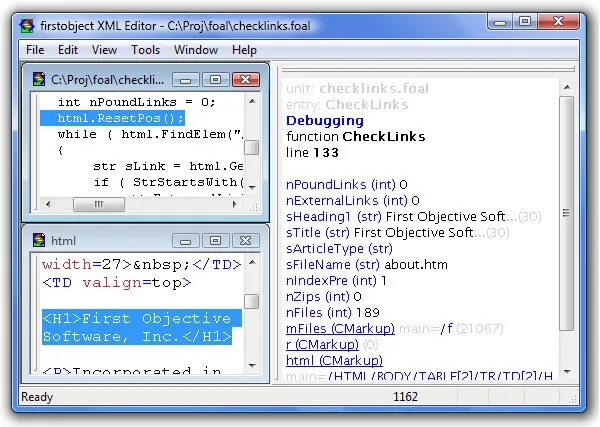Image resolution: width=600 pixels, height=427 pixels.
Task: Click the Ready status bar text
Action: [x=37, y=397]
